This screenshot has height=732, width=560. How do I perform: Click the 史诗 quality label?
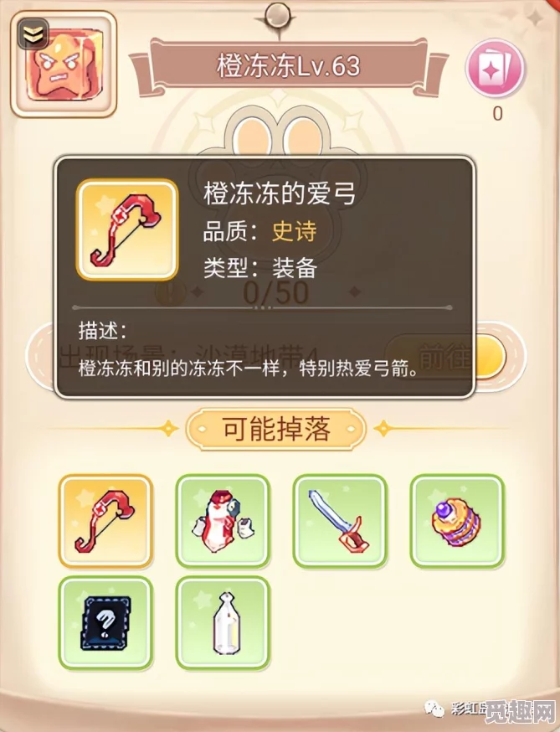point(295,231)
